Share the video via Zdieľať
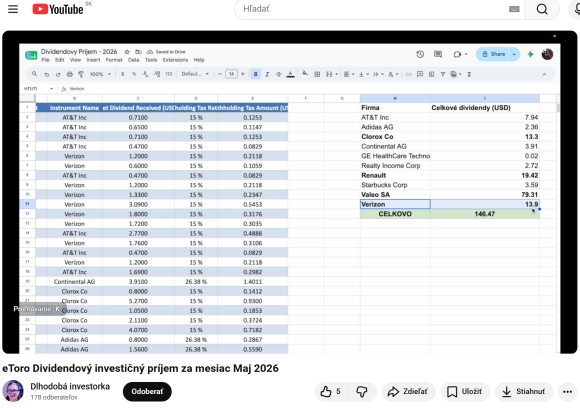The image size is (580, 409). (x=408, y=391)
